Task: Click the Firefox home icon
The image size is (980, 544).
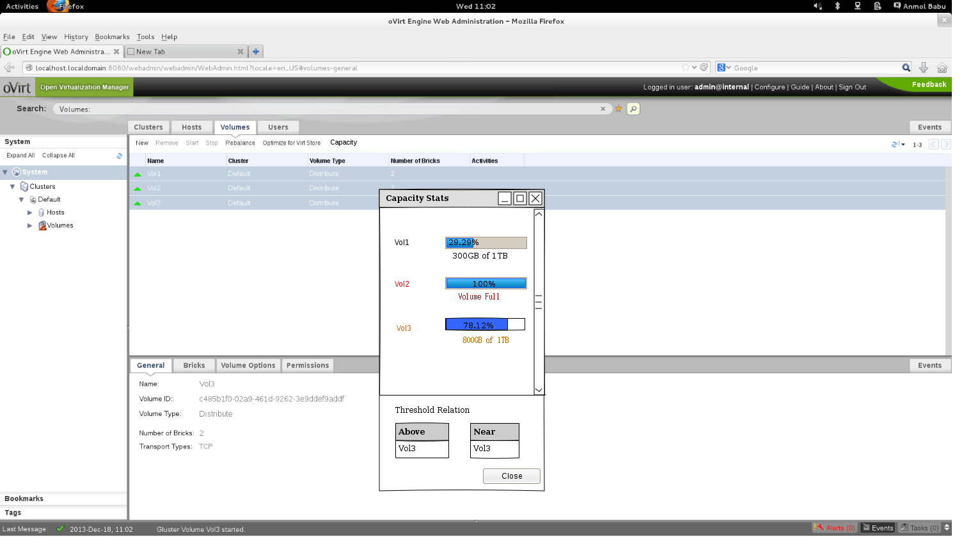Action: 942,68
